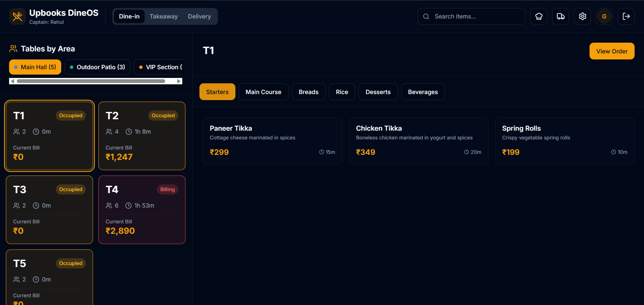Image resolution: width=644 pixels, height=305 pixels.
Task: Click the right arrow of area scrollbar
Action: pos(179,81)
